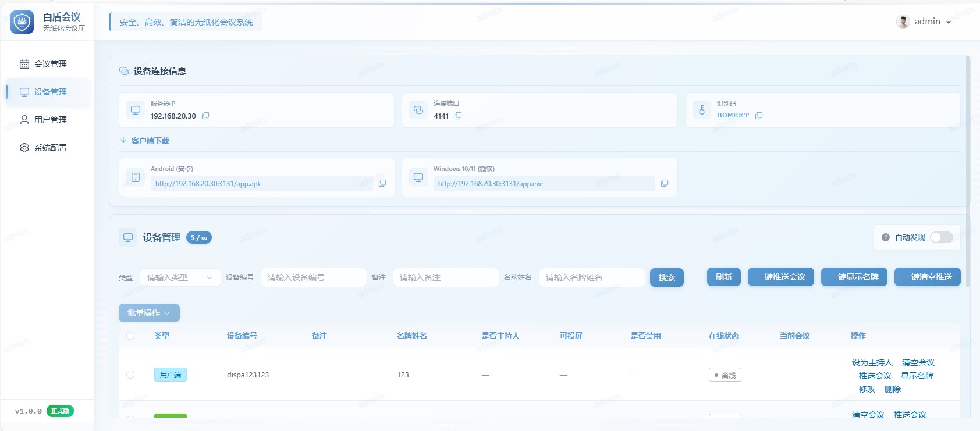Toggle the 自动发现 switch
The image size is (980, 431).
click(x=941, y=237)
